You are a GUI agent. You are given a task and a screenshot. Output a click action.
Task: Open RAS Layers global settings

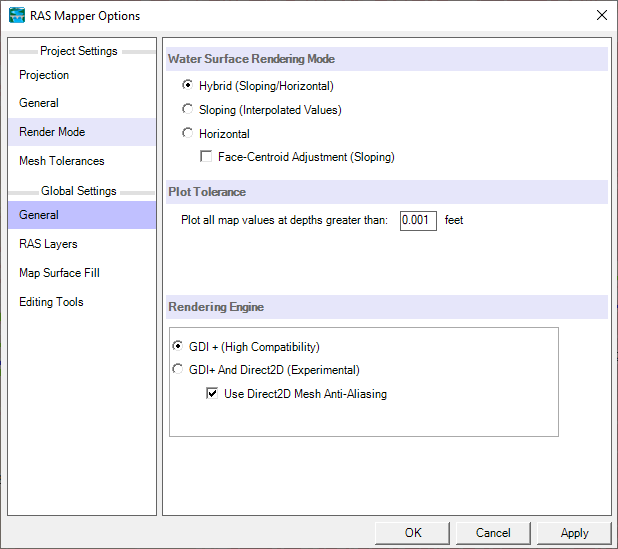[82, 244]
